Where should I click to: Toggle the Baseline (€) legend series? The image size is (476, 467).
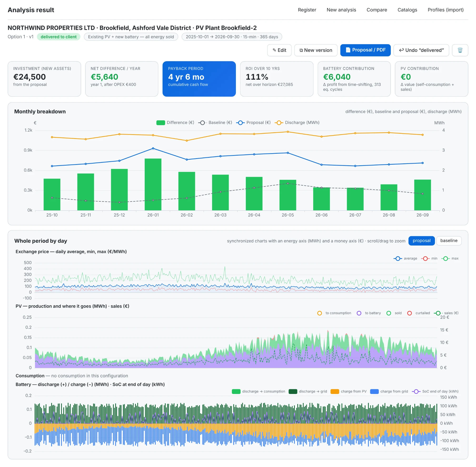click(x=215, y=123)
